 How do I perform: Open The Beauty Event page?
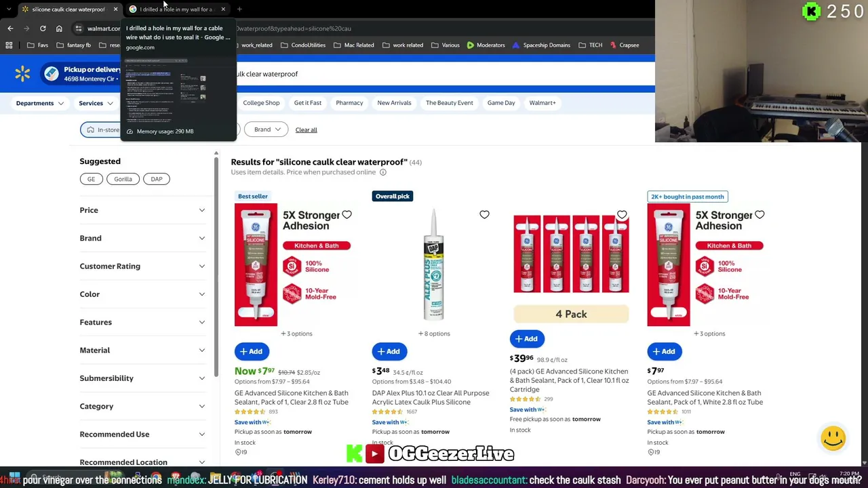450,103
